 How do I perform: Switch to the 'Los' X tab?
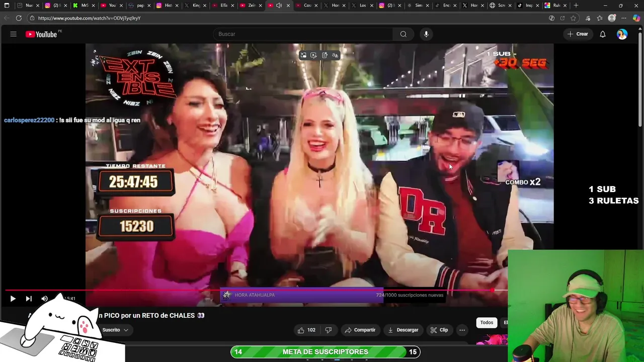click(362, 6)
